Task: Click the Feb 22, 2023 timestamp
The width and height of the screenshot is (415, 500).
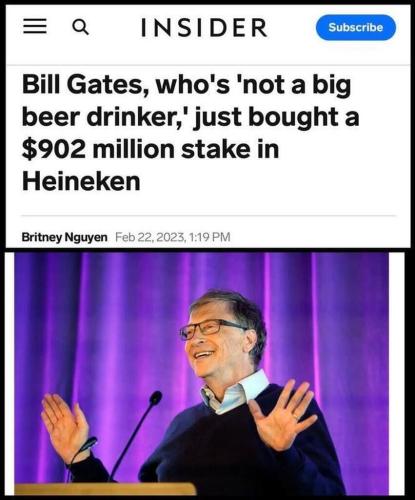Action: coord(173,237)
